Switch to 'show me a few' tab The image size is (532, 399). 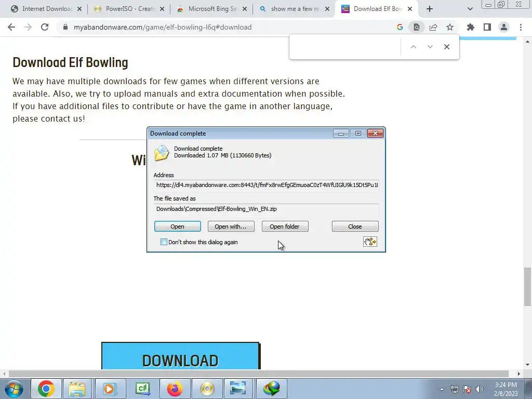(295, 9)
